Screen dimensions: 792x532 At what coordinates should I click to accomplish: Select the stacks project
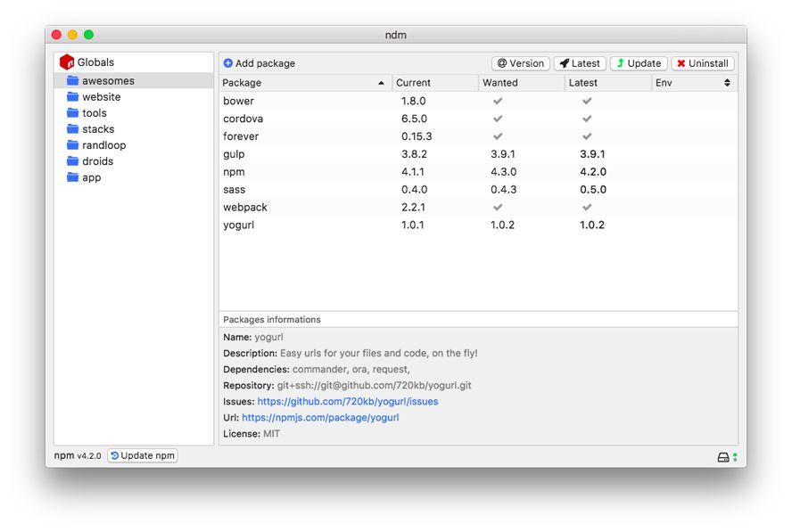(x=134, y=129)
